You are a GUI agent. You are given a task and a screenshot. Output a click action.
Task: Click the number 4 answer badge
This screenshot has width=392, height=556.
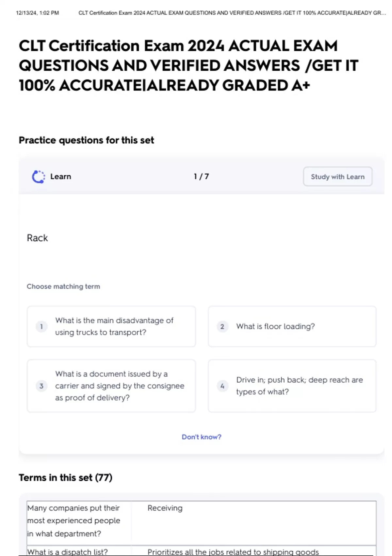[x=222, y=386]
